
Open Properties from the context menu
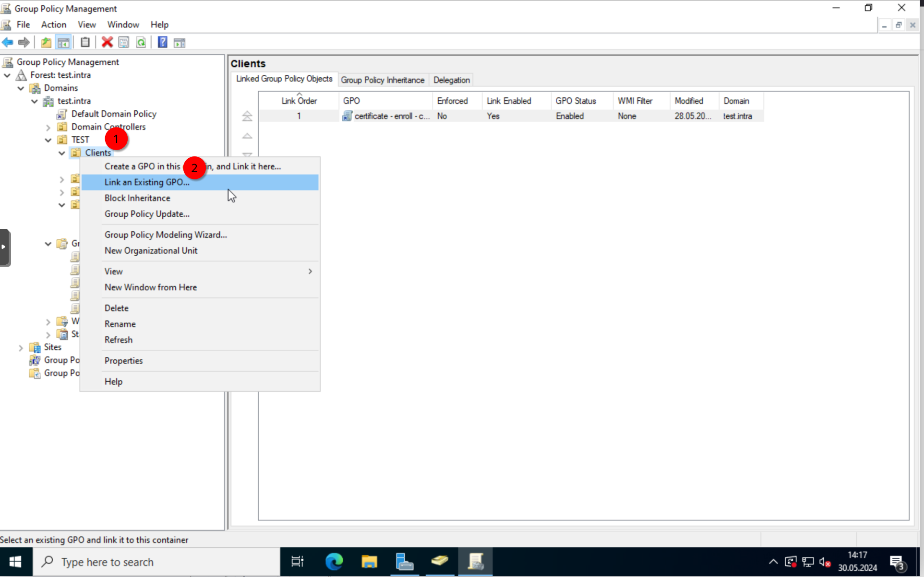tap(200, 361)
